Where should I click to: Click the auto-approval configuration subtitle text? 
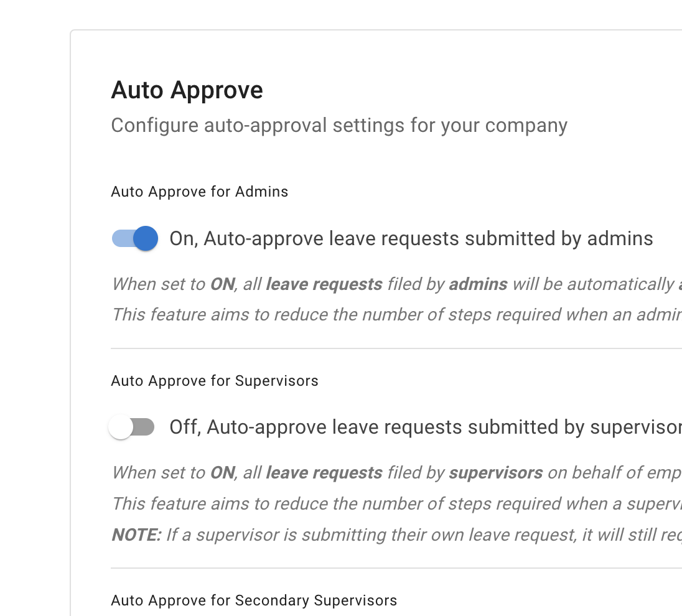(339, 125)
